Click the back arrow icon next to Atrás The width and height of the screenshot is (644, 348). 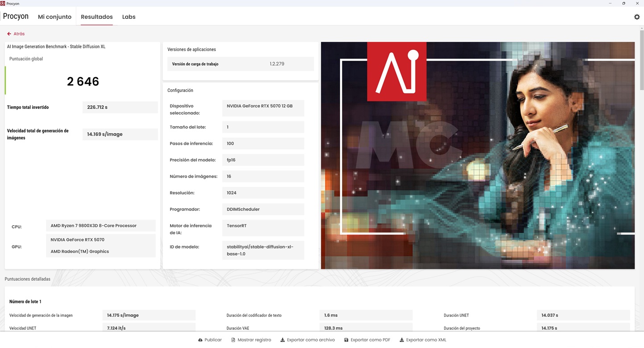click(x=9, y=34)
